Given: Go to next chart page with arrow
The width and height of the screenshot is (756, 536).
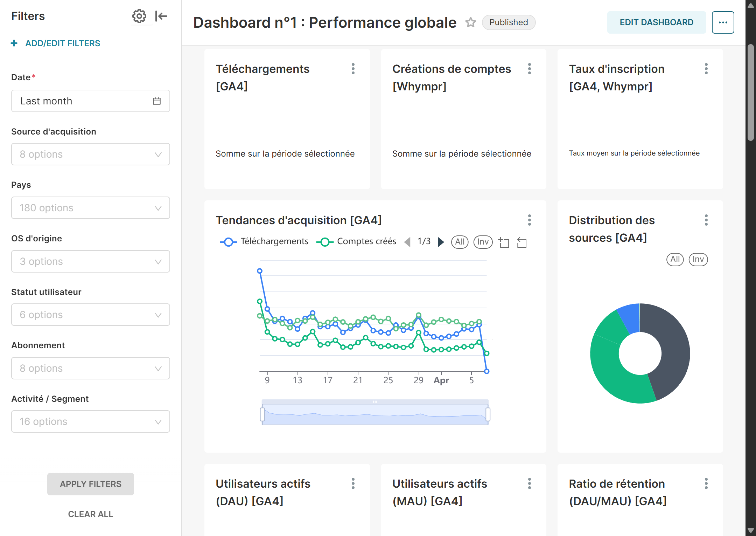Looking at the screenshot, I should tap(441, 242).
